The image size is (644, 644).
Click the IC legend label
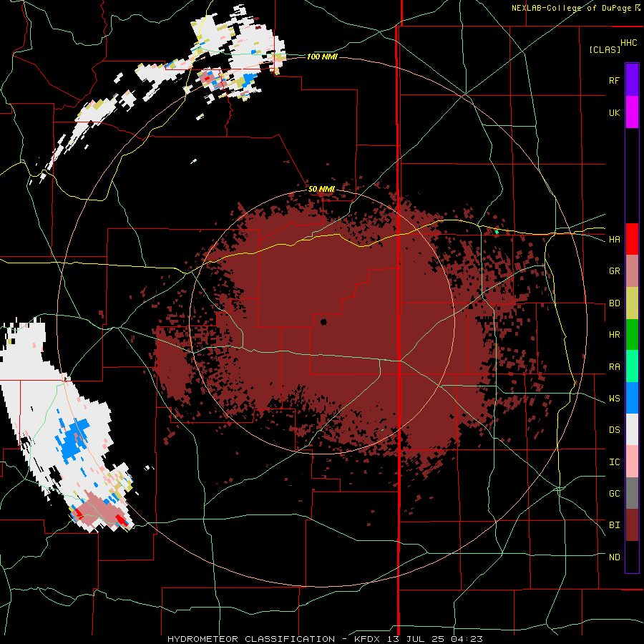(614, 462)
